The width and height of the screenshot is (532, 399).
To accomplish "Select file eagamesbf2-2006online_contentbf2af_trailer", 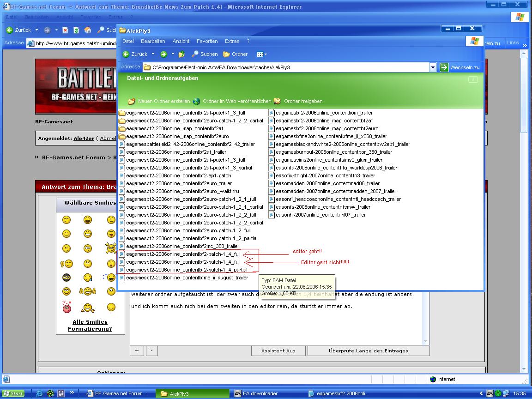I will pos(173,152).
